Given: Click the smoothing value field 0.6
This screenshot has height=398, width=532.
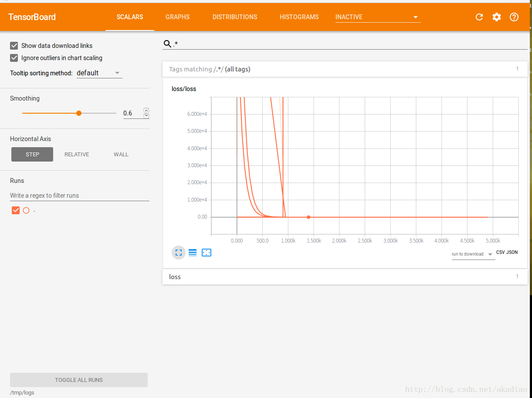Looking at the screenshot, I should [x=133, y=113].
